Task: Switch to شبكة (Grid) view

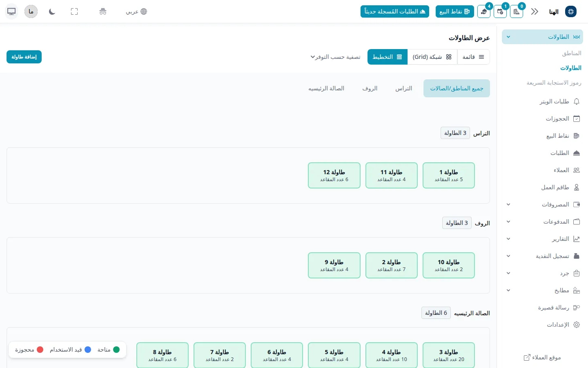Action: pos(432,57)
